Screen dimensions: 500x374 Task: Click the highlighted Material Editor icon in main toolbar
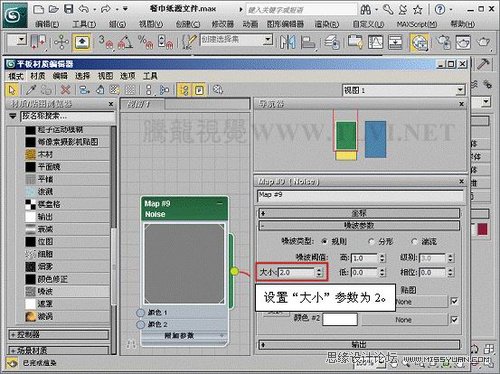pos(419,43)
